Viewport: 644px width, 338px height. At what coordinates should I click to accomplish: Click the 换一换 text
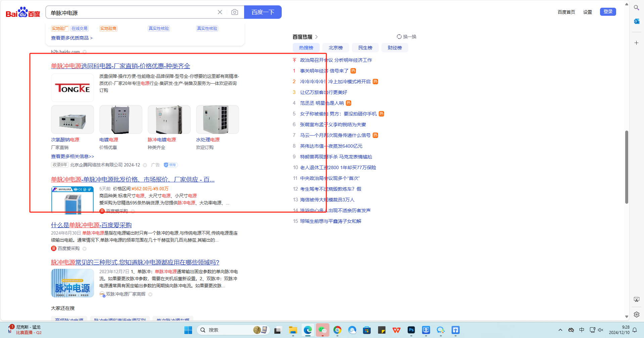(x=410, y=37)
